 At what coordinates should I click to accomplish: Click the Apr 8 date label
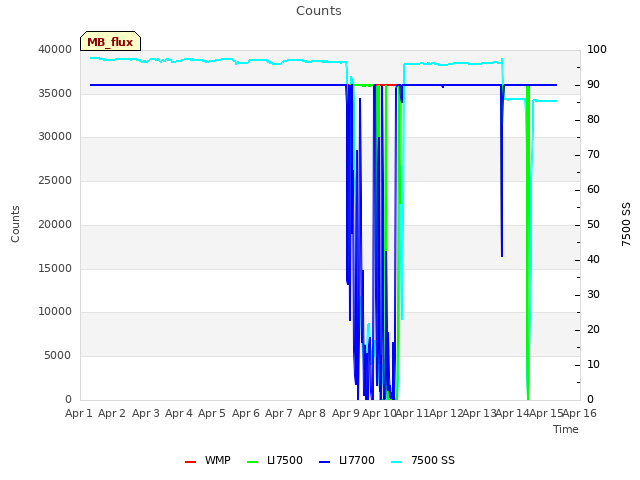tap(312, 413)
